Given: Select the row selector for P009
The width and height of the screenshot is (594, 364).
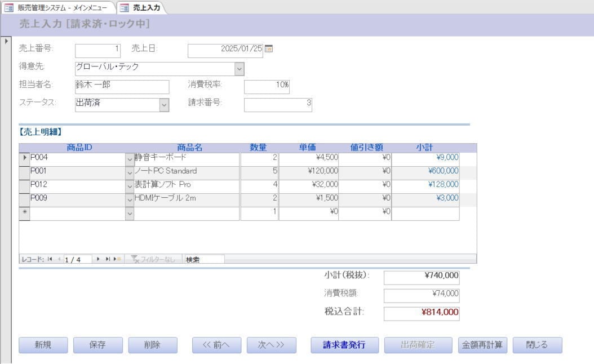Looking at the screenshot, I should [x=24, y=200].
